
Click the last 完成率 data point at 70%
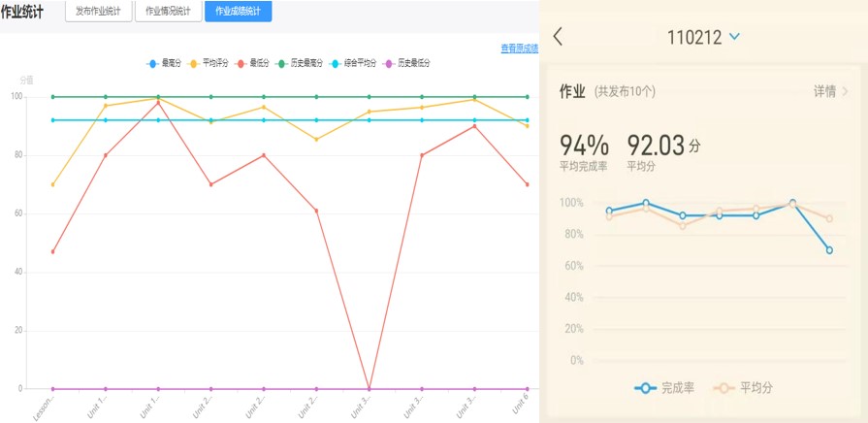[829, 250]
